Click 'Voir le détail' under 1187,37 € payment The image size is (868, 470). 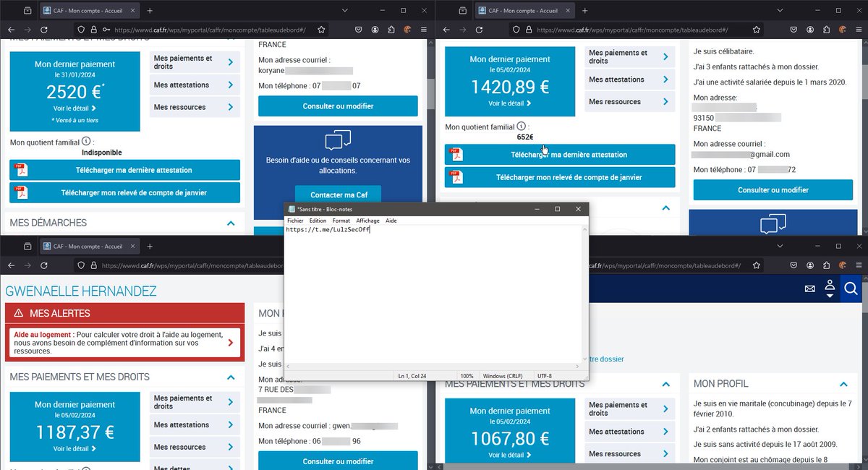point(75,448)
